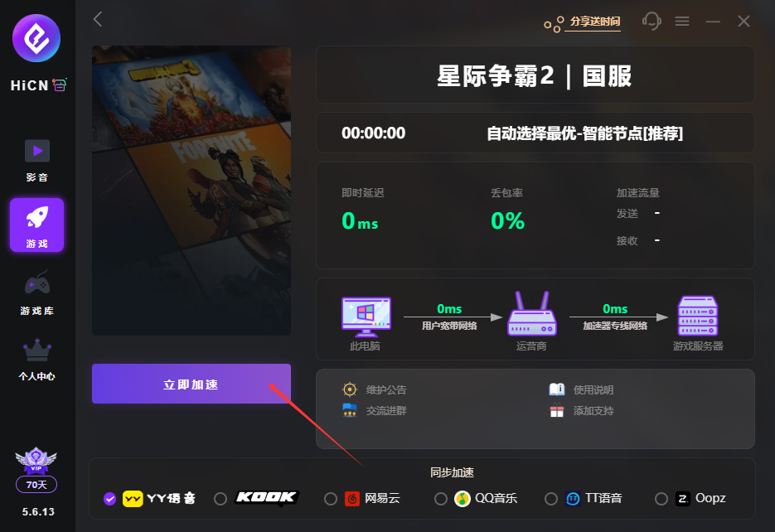Switch to the 游戏 sidebar tab
The image size is (775, 532).
tap(37, 225)
